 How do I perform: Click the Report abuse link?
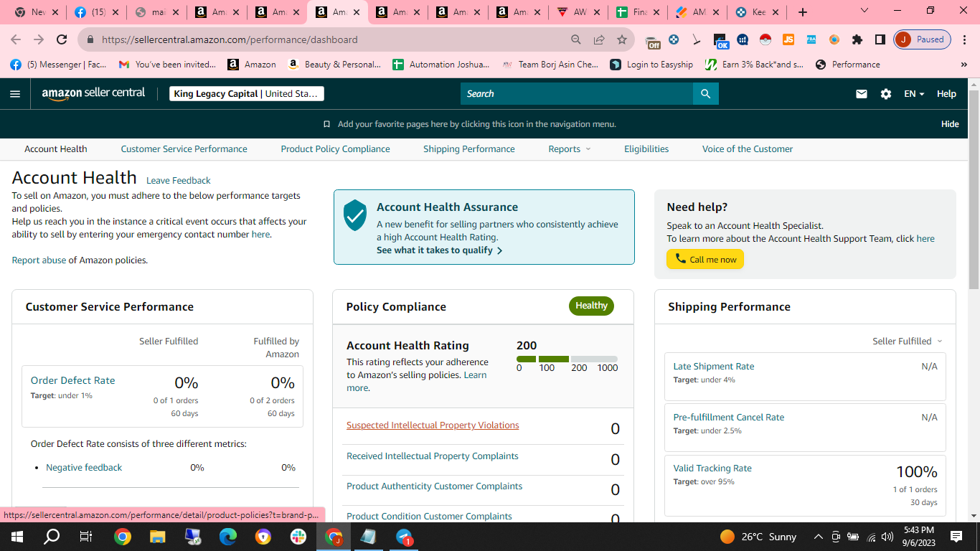39,260
